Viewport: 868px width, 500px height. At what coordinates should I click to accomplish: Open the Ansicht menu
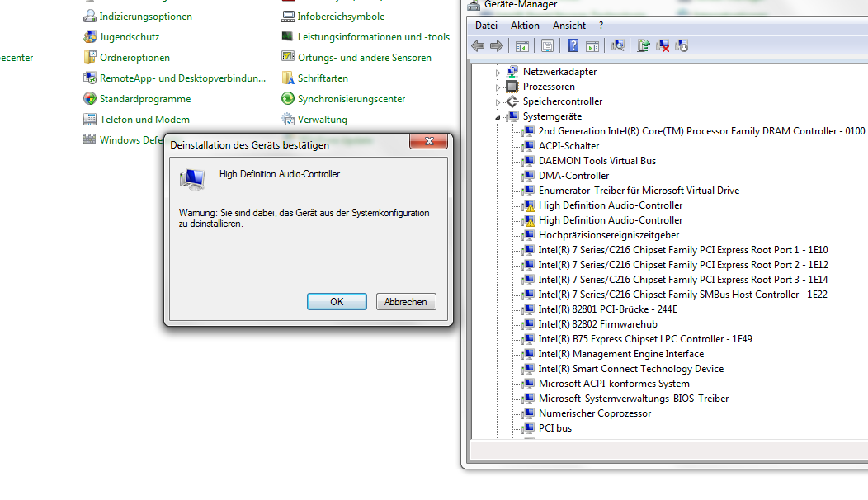569,26
